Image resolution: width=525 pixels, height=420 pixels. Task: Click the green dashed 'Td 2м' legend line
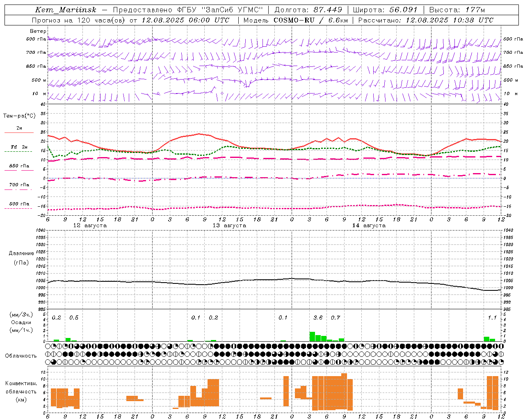click(x=18, y=152)
